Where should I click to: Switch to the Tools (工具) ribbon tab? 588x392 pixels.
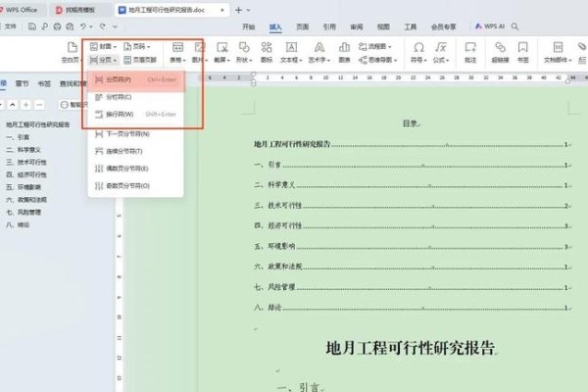tap(411, 26)
